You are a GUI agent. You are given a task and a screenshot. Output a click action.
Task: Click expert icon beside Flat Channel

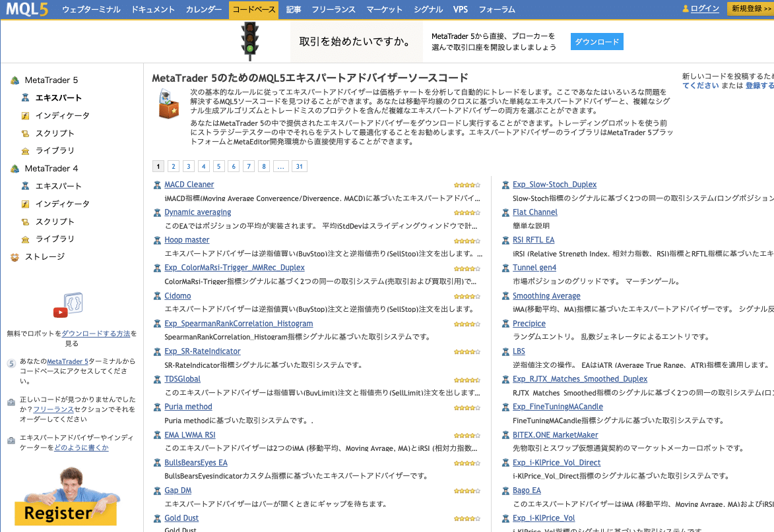[505, 212]
